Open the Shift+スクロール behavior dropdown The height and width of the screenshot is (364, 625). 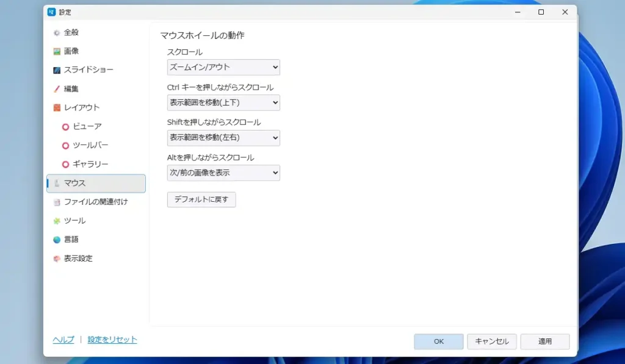click(223, 138)
